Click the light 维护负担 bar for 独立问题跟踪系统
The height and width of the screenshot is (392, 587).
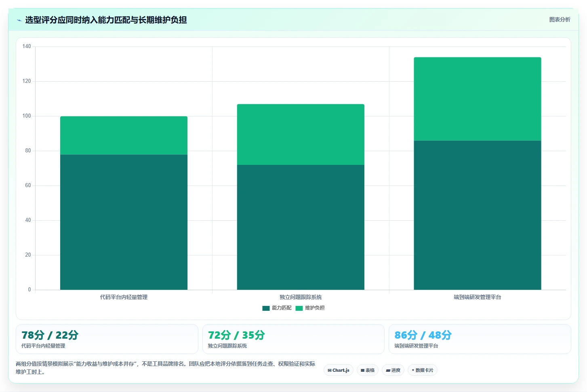(x=301, y=135)
